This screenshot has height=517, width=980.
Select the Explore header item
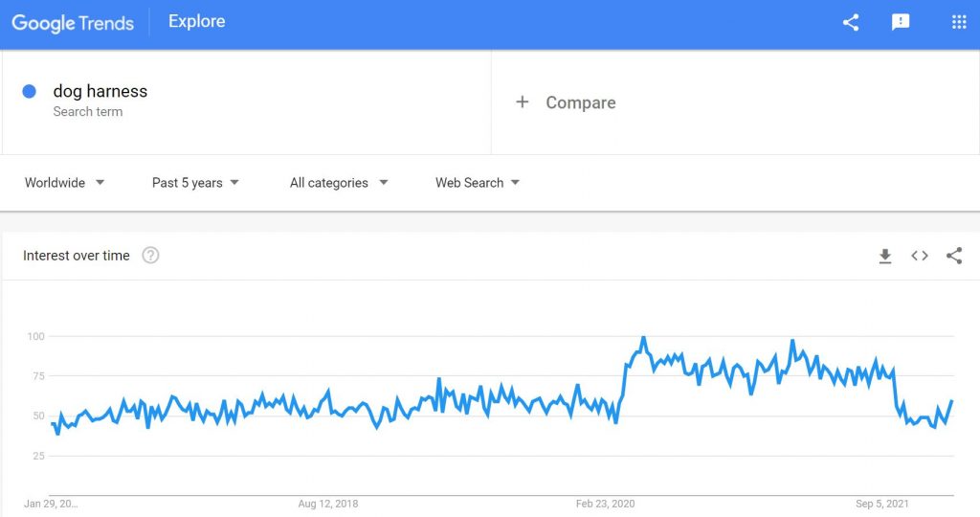[x=196, y=21]
